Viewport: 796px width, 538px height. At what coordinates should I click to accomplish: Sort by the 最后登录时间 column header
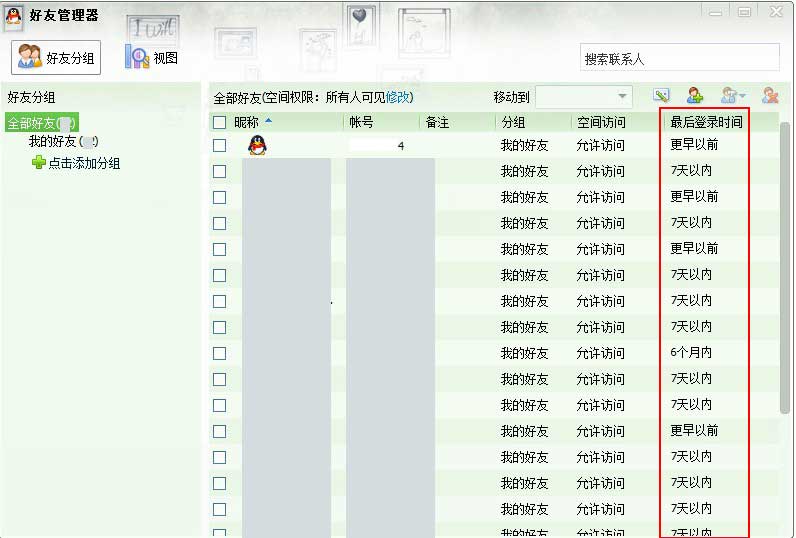[706, 122]
